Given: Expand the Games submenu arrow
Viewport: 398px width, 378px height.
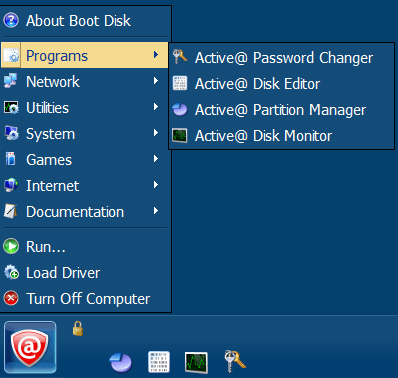Looking at the screenshot, I should point(156,159).
